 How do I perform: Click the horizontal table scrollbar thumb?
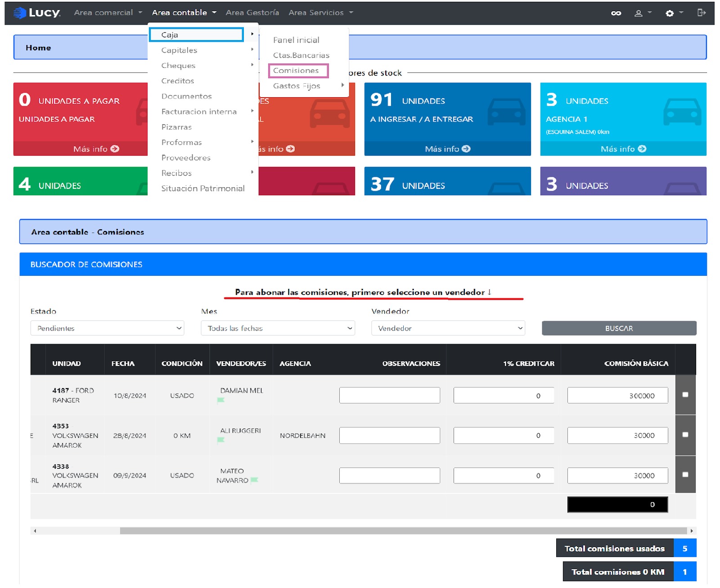[x=403, y=531]
